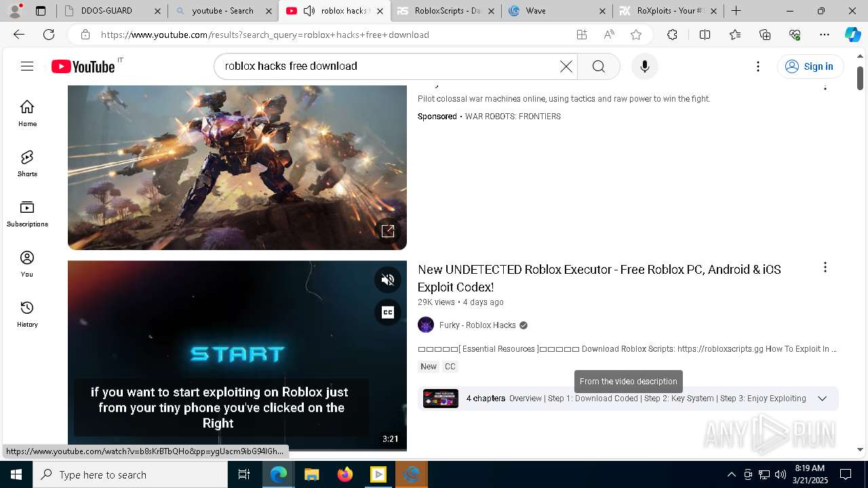Click the chapters thumbnail image

[x=441, y=399]
